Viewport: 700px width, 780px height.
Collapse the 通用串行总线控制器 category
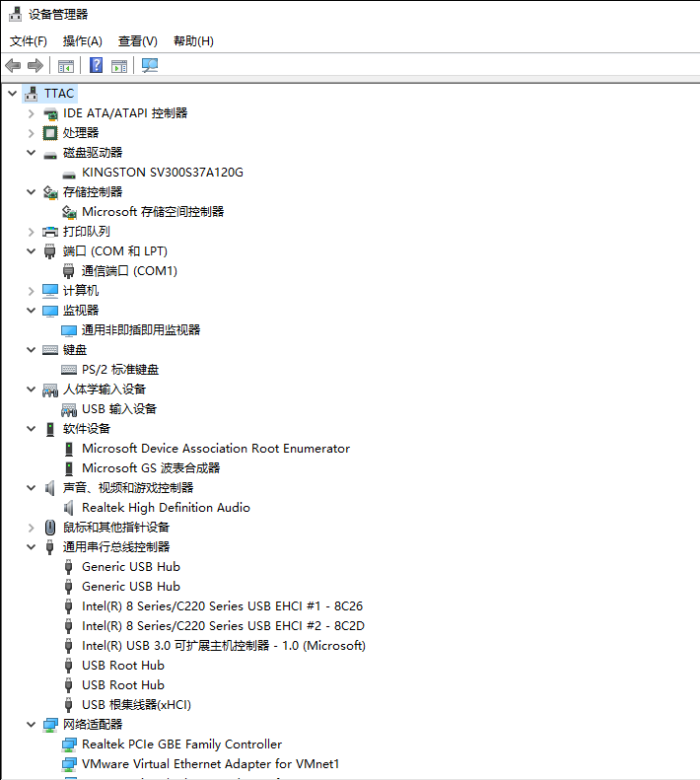[x=32, y=547]
